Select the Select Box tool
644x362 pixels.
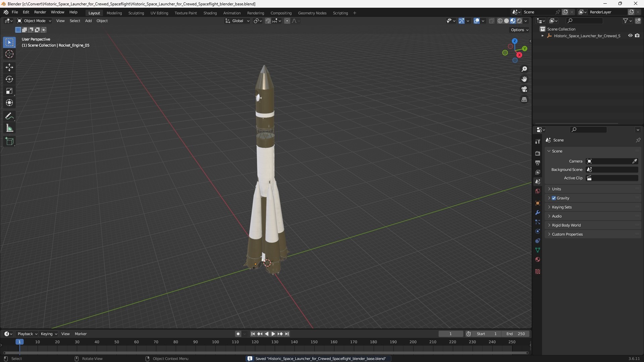(9, 43)
